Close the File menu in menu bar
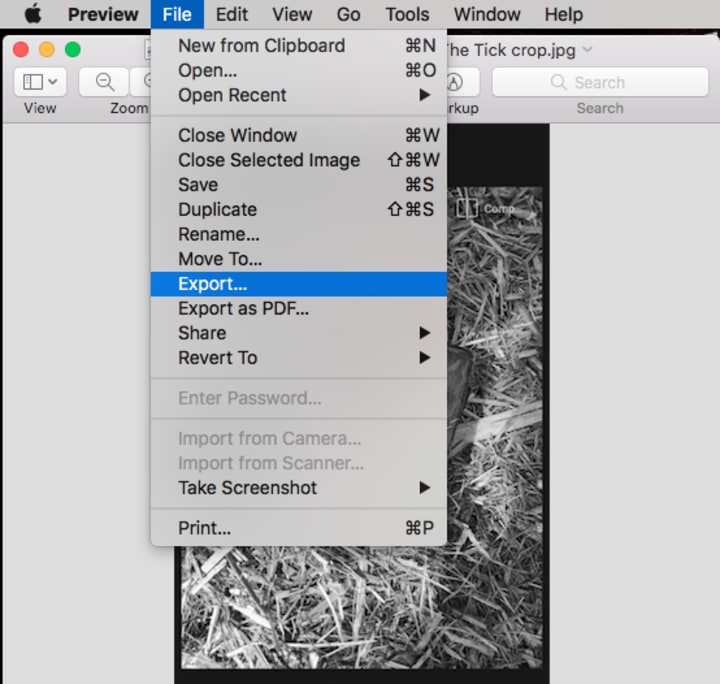The image size is (720, 684). point(177,14)
